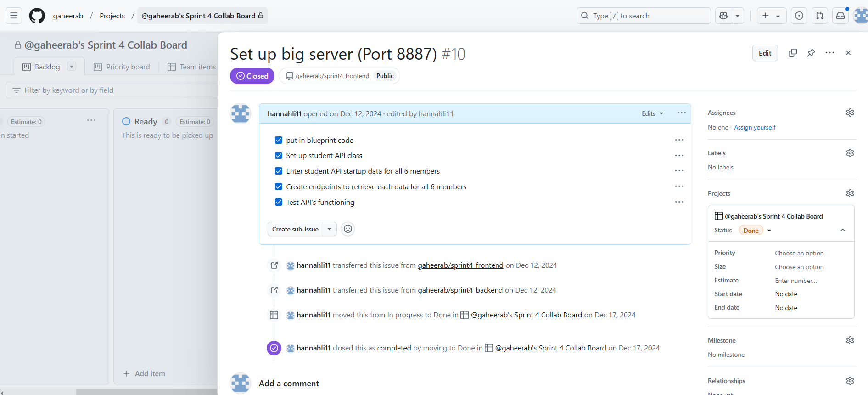868x395 pixels.
Task: Set the Estimate number field
Action: coord(796,281)
